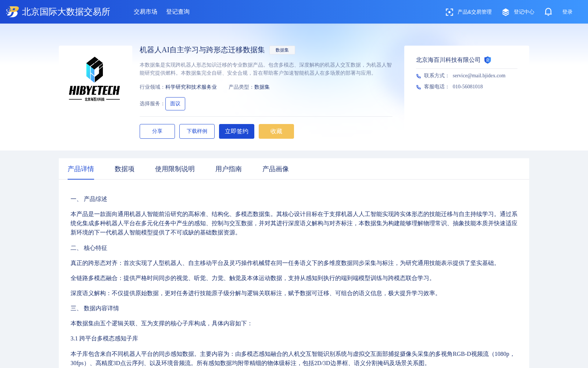Image resolution: width=588 pixels, height=368 pixels.
Task: Click the industry value 科学研究和技术服务业
Action: coord(191,87)
